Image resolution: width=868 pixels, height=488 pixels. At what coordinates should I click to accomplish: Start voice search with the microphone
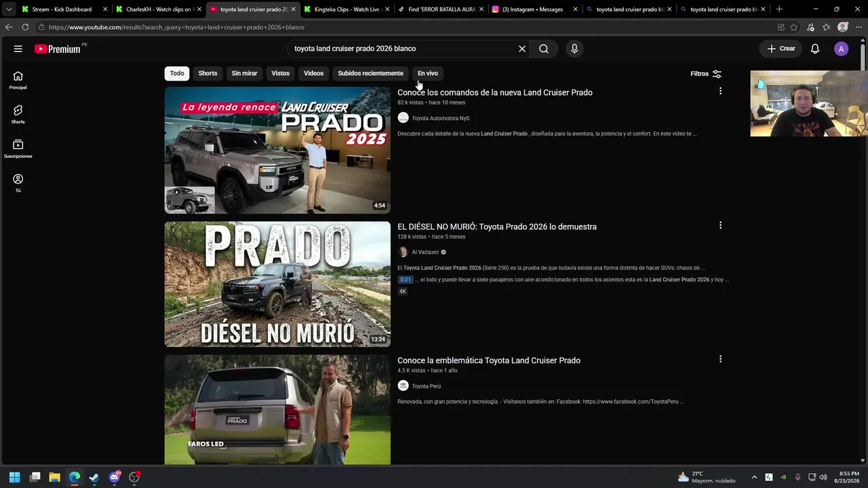574,49
